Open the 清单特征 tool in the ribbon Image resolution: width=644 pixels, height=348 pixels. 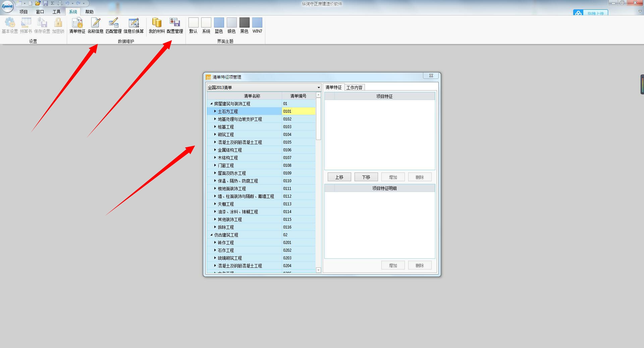pyautogui.click(x=77, y=26)
